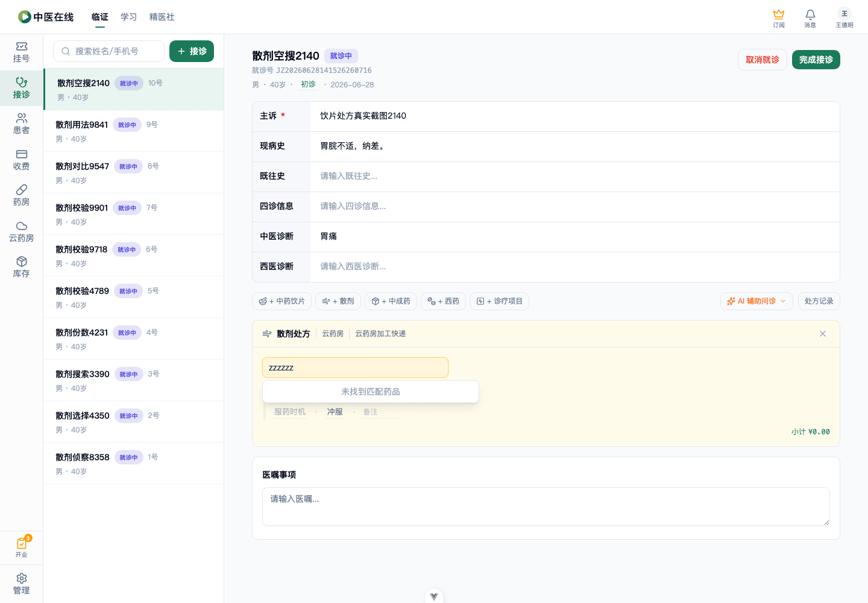Image resolution: width=868 pixels, height=603 pixels.
Task: Open the 收费 billing sidebar icon
Action: (21, 160)
